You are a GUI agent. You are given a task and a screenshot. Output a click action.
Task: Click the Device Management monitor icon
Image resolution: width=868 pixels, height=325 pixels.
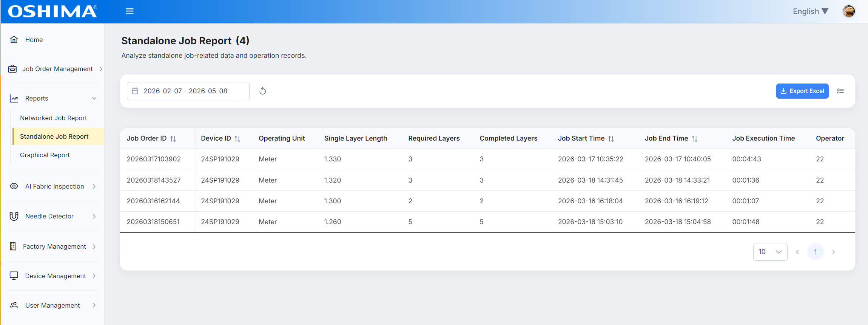(14, 276)
